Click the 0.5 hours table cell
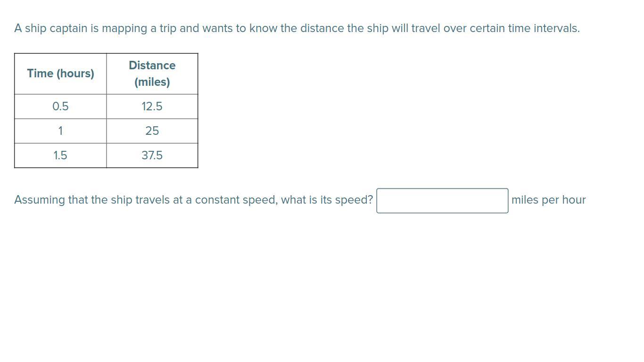This screenshot has width=644, height=362. click(60, 107)
